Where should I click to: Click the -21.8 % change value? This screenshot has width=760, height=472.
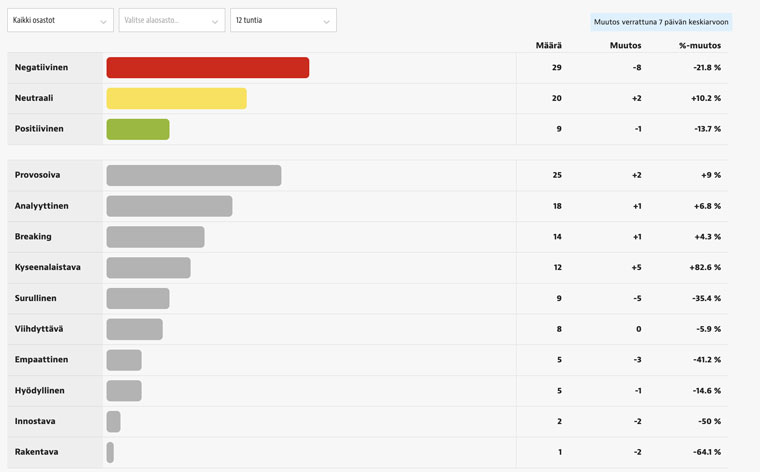click(x=707, y=67)
